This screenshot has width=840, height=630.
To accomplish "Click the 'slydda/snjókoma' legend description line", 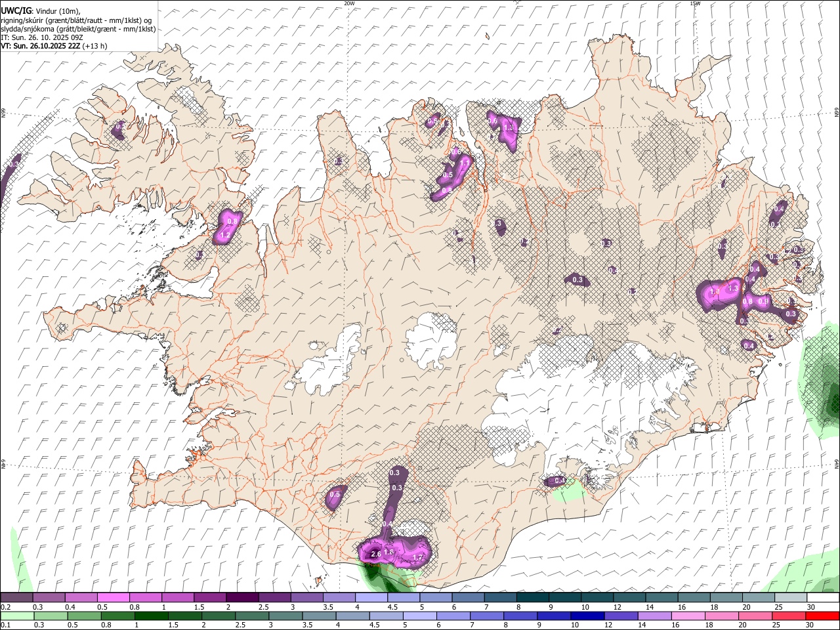I will 78,29.
